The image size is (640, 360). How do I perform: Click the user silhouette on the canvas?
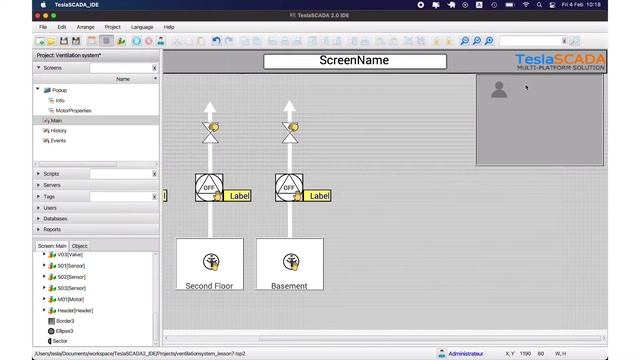pos(499,89)
